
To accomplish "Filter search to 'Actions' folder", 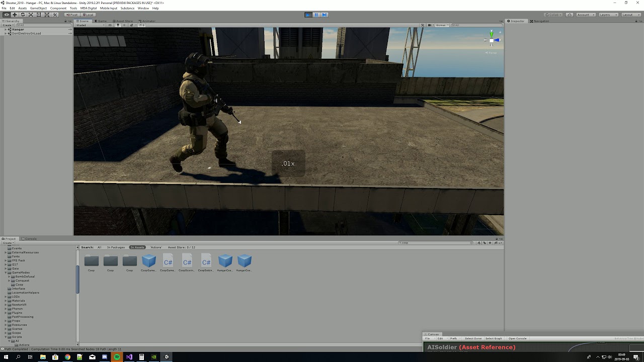I will (x=156, y=247).
